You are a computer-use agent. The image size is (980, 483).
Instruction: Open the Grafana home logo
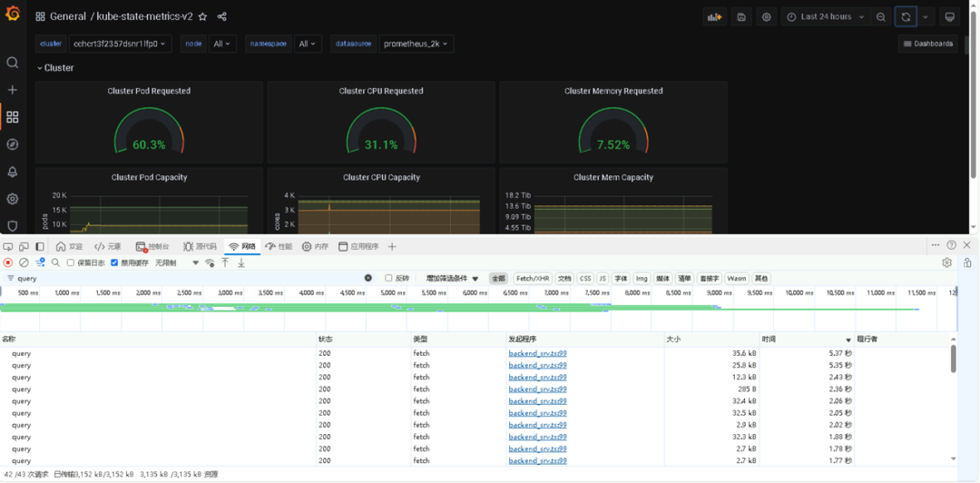13,14
